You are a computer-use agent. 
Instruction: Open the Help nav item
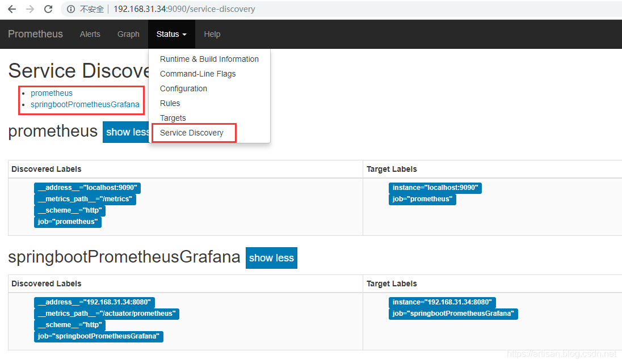212,34
